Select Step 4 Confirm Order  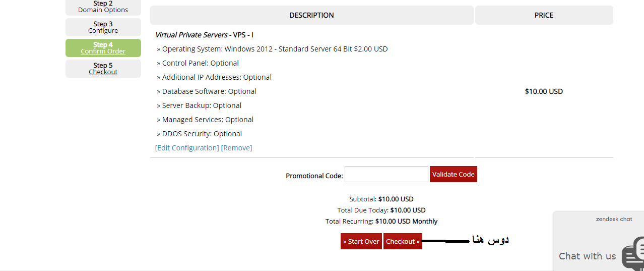103,48
